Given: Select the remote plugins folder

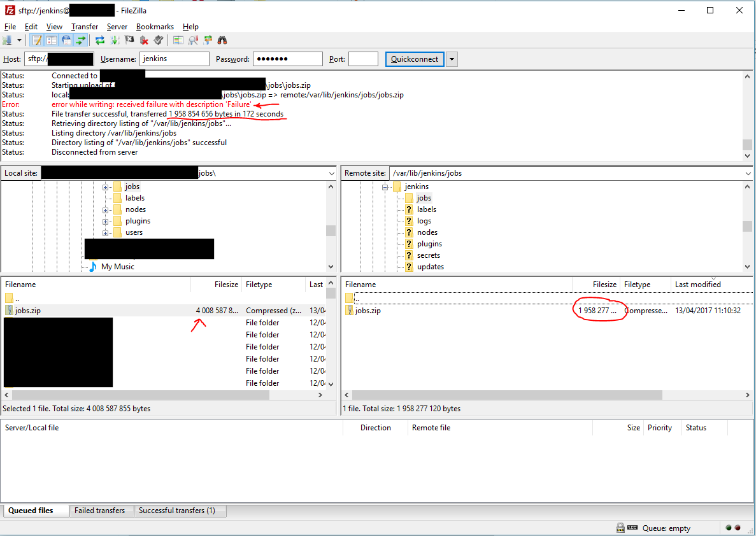Looking at the screenshot, I should [430, 244].
